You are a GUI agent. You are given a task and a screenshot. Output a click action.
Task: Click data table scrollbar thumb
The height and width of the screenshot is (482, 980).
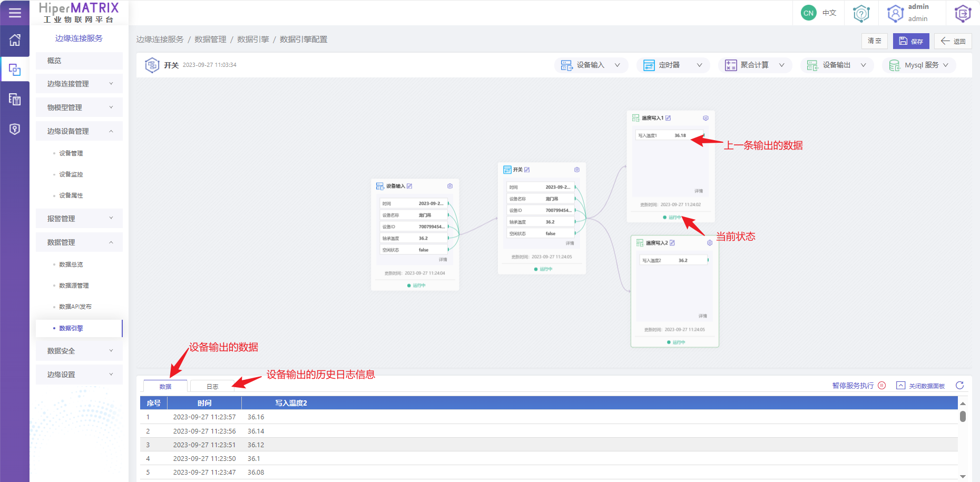click(x=963, y=416)
